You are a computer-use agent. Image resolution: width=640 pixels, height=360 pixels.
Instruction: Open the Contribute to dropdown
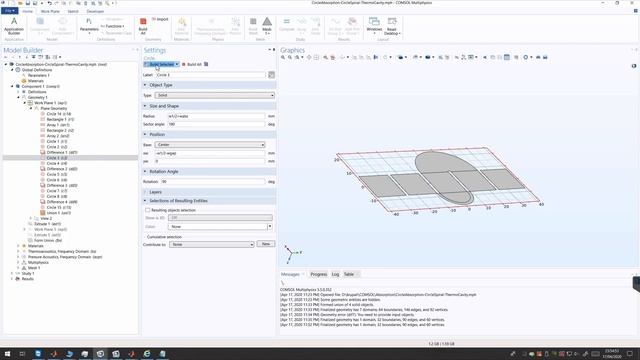(x=211, y=244)
